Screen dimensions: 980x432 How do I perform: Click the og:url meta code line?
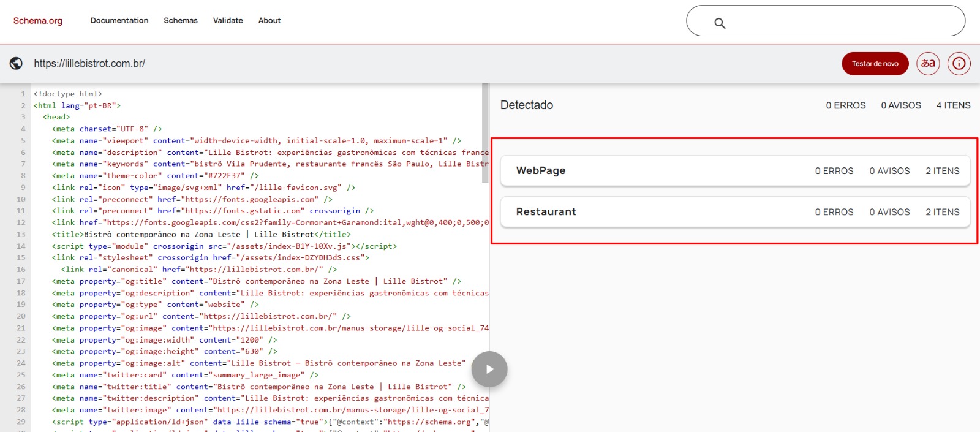202,317
